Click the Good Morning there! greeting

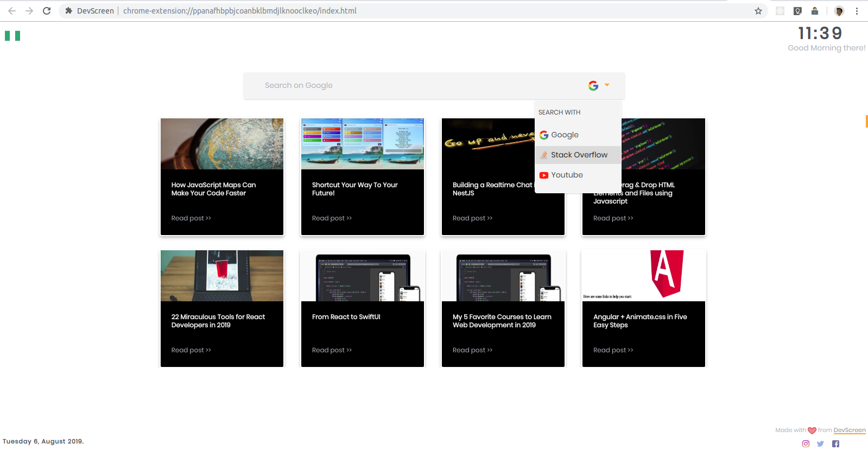(x=827, y=48)
